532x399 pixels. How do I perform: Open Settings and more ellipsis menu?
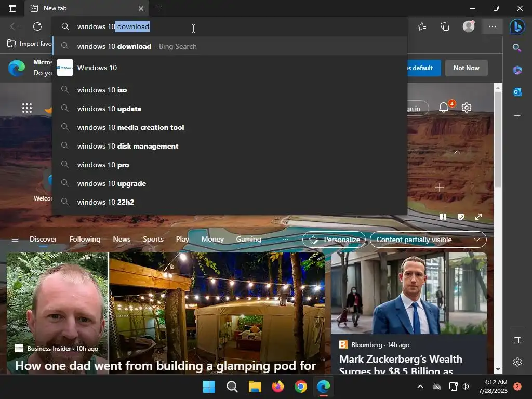click(493, 26)
